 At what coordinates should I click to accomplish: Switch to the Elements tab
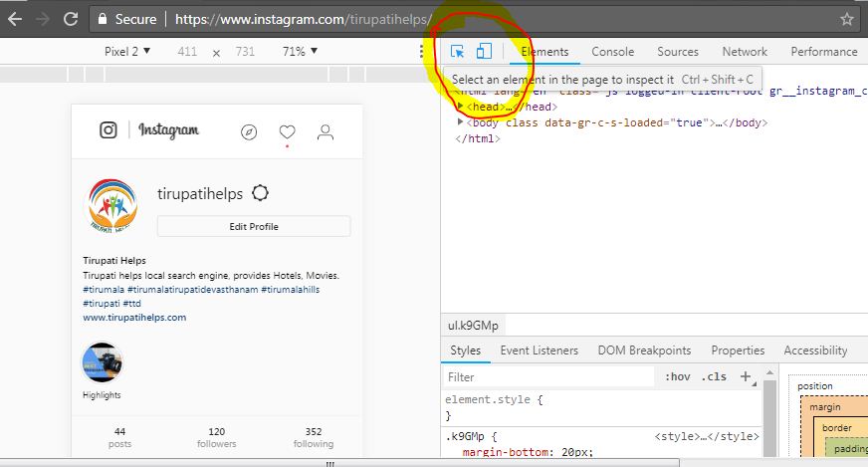(544, 52)
